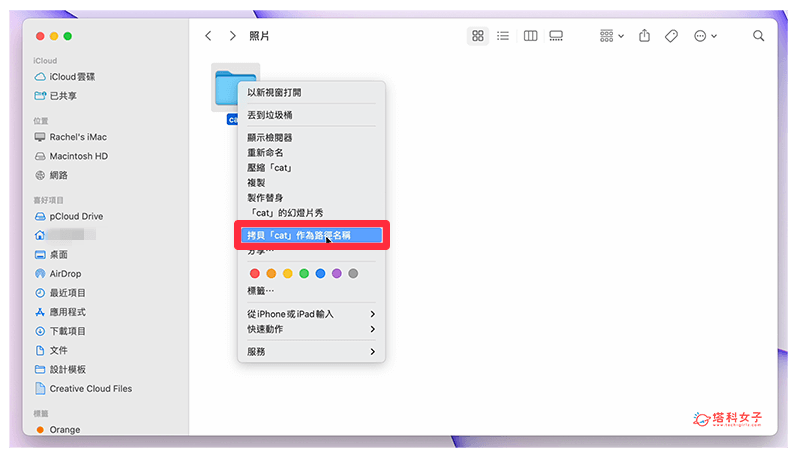Choose 拷貝「cat」作為路徑名稱 menu item
Screen dimensions: 800x460
click(311, 235)
